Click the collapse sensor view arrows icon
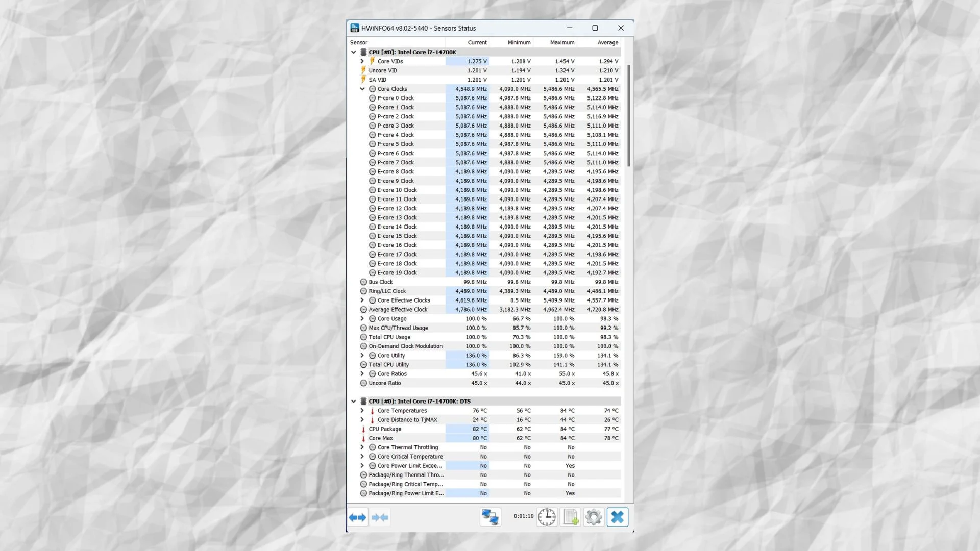This screenshot has height=551, width=980. tap(380, 517)
